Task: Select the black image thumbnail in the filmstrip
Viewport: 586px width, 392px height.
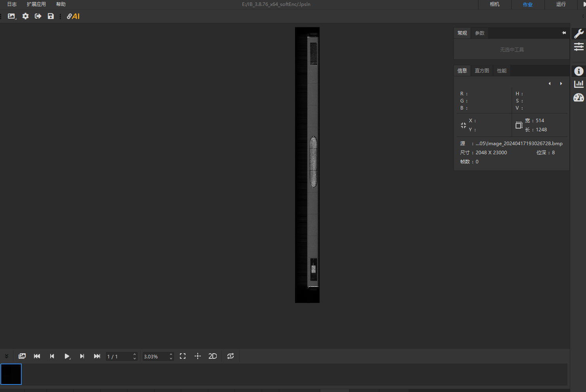Action: 11,374
